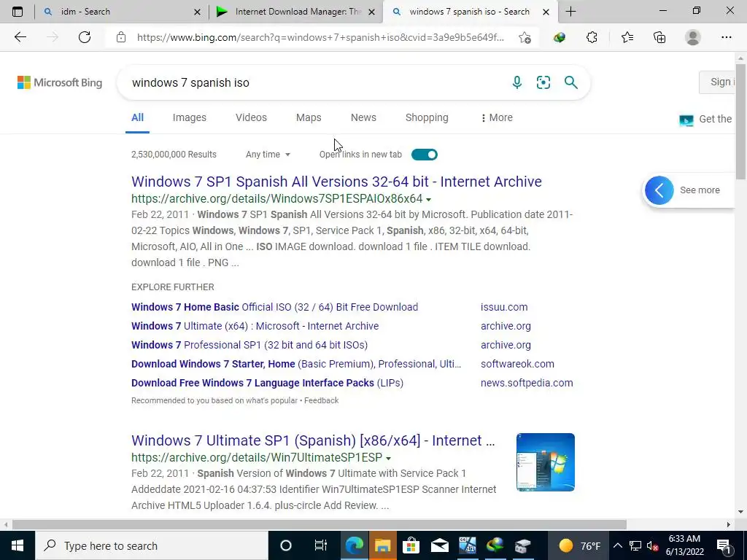This screenshot has width=747, height=560.
Task: Toggle Open links in new tab
Action: click(424, 155)
